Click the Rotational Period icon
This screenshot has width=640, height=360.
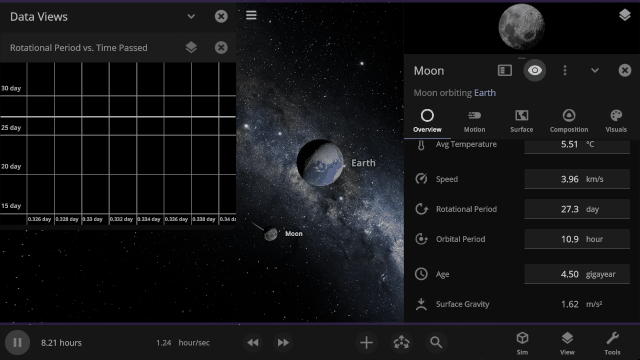tap(421, 209)
